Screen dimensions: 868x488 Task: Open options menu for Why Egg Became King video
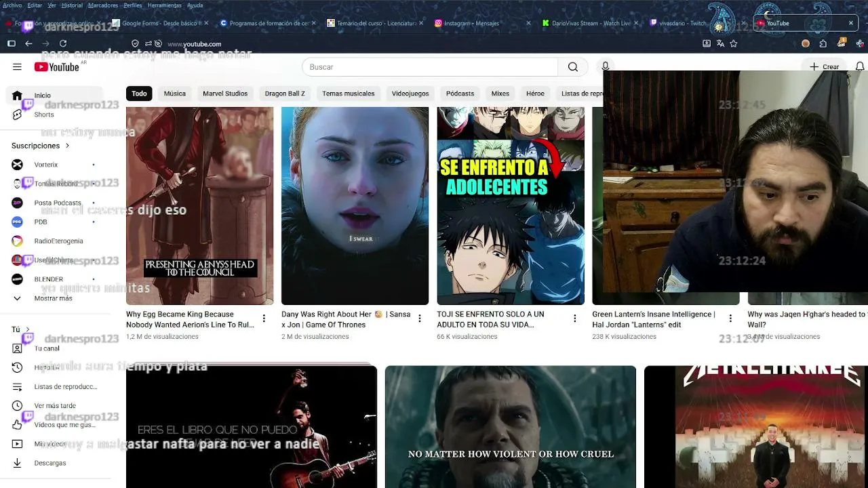point(264,319)
